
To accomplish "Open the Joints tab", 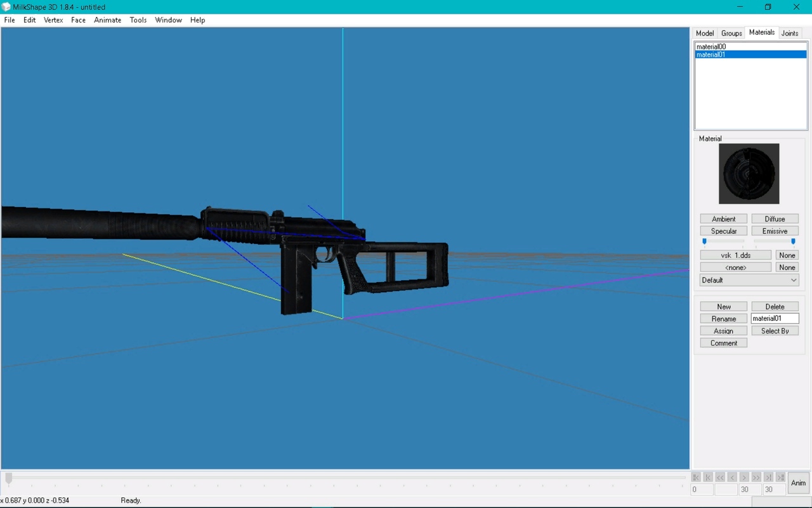I will click(x=790, y=33).
